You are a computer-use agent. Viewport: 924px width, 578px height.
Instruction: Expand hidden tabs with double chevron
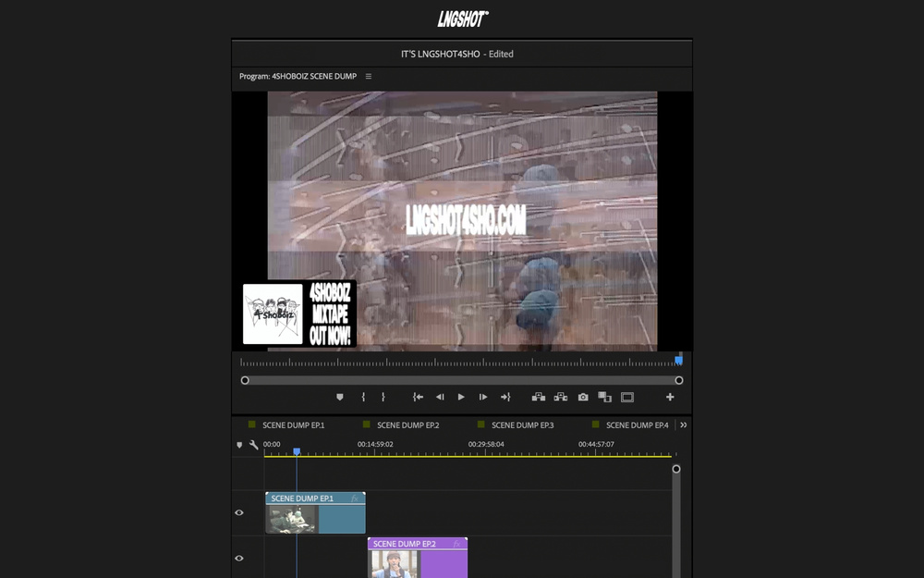[x=684, y=424]
